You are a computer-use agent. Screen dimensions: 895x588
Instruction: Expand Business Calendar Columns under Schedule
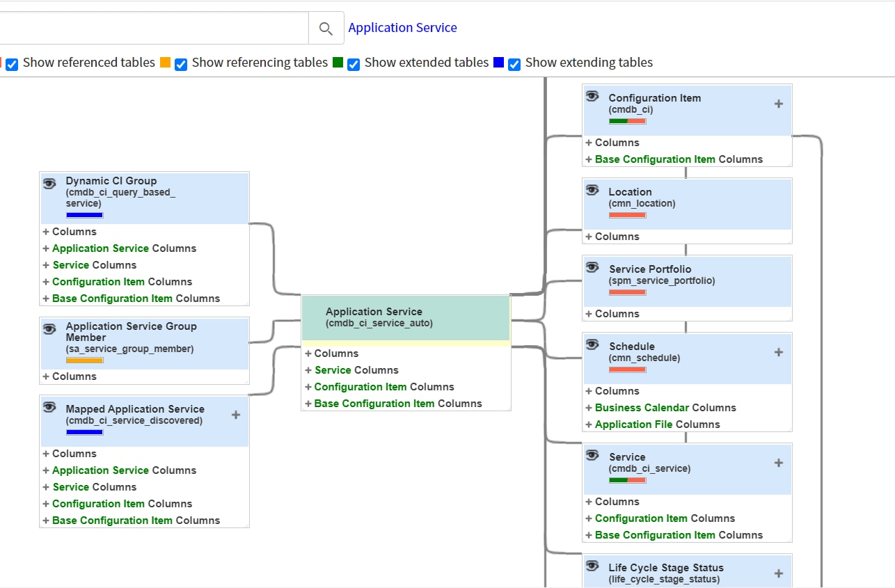click(x=589, y=408)
